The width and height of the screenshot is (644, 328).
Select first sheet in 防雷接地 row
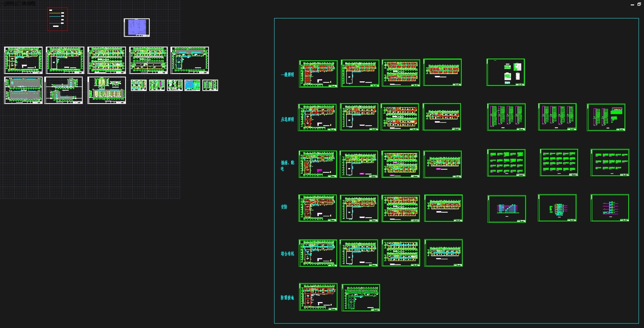pyautogui.click(x=318, y=297)
